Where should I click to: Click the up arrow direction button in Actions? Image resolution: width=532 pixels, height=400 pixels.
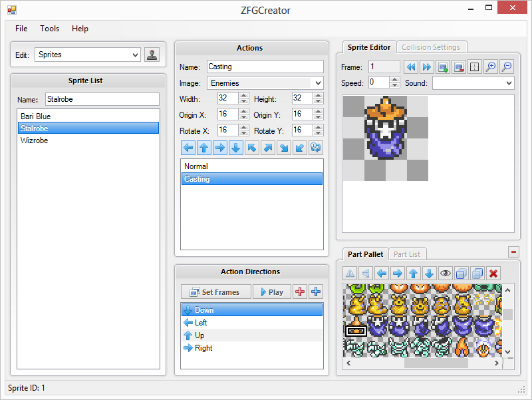pyautogui.click(x=204, y=148)
